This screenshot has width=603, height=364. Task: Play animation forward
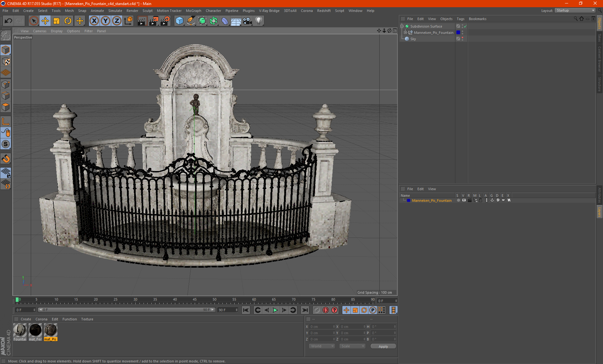(x=275, y=310)
